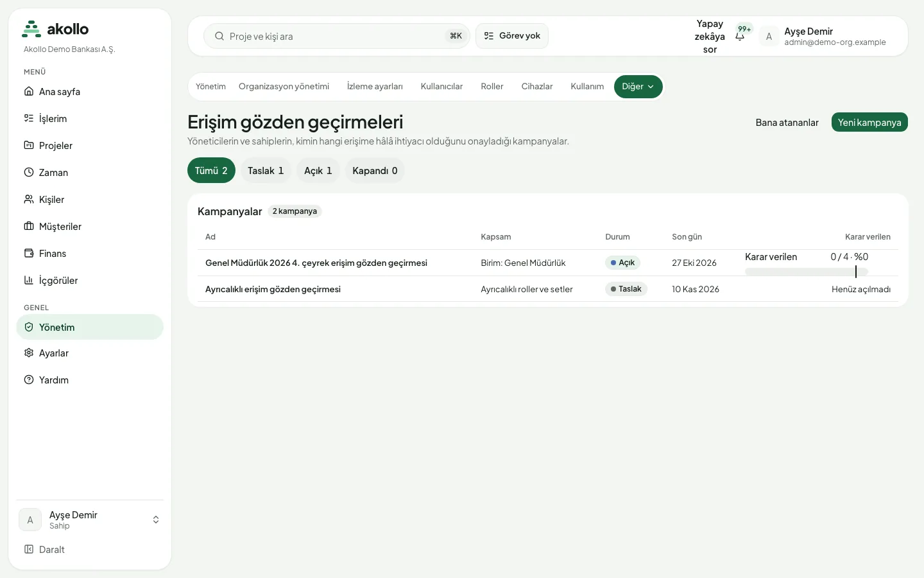The width and height of the screenshot is (924, 578).
Task: Click the Karar verilen progress bar
Action: [807, 272]
